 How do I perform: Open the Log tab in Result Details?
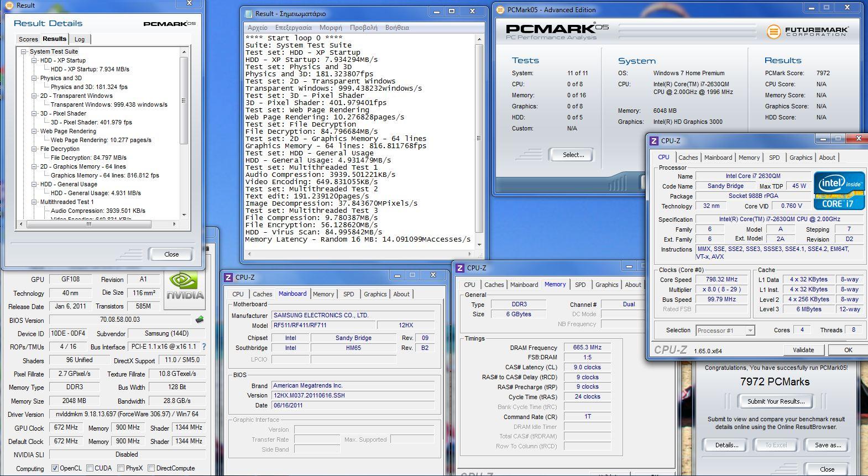pos(80,39)
